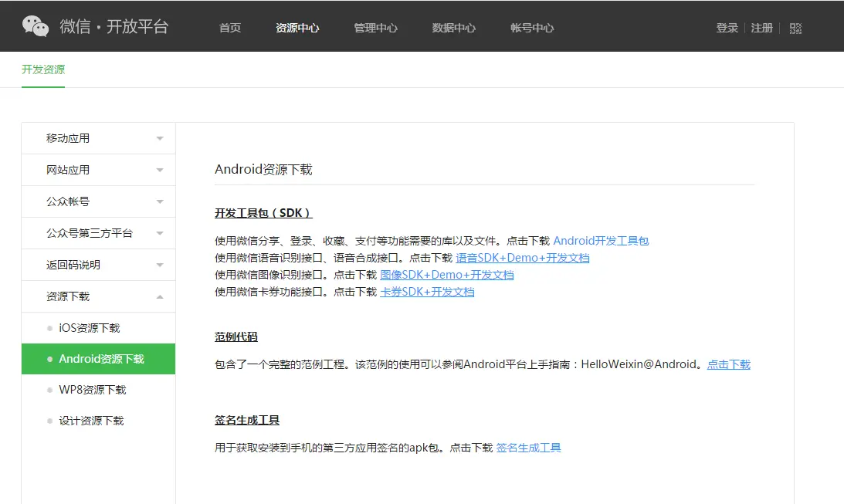Click bullet dot beside Android资源下载

tap(49, 360)
